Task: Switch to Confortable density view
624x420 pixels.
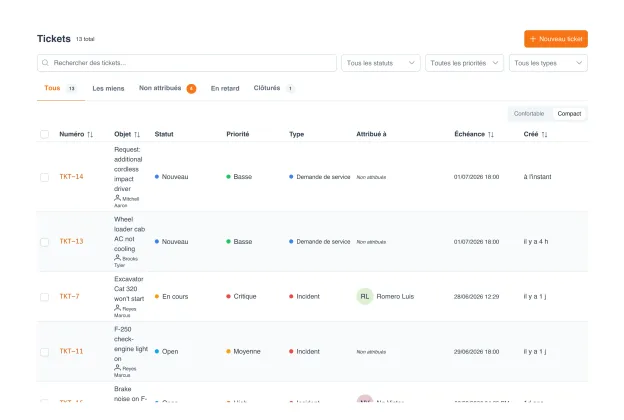Action: pyautogui.click(x=529, y=114)
